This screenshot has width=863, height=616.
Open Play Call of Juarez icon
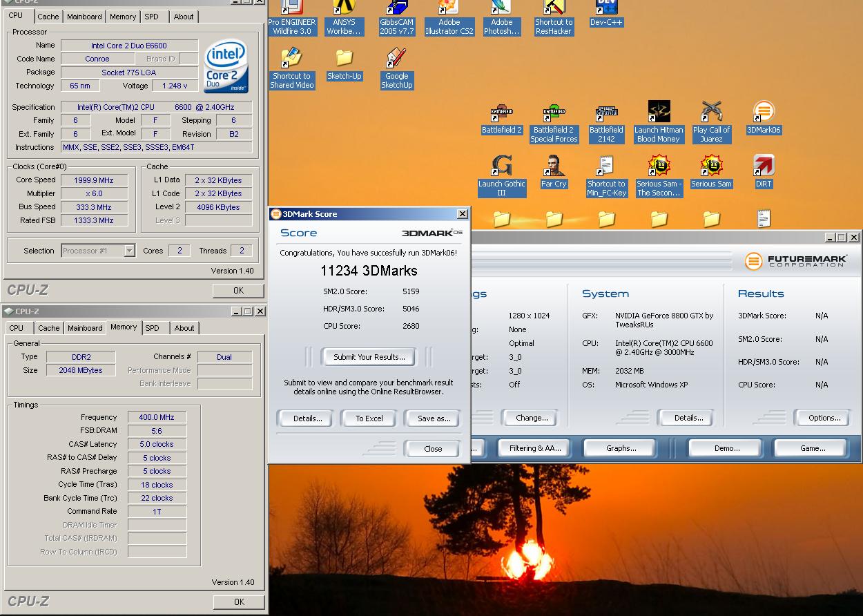point(711,122)
